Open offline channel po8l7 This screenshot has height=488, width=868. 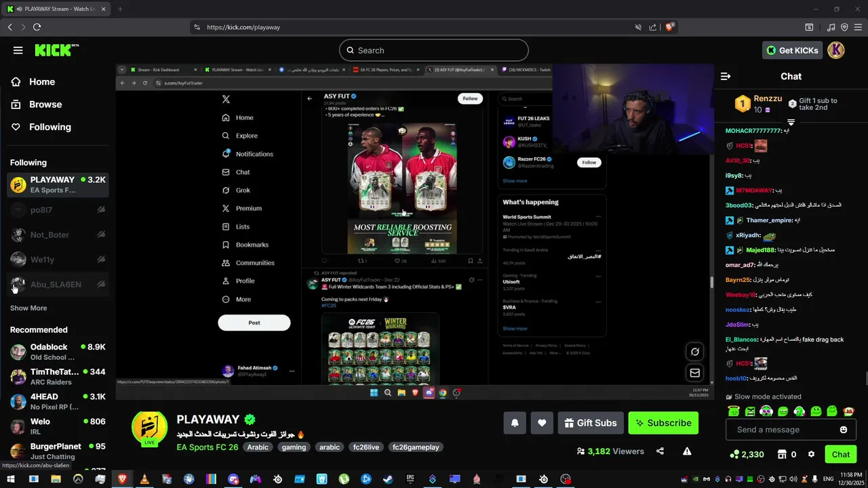(x=58, y=210)
